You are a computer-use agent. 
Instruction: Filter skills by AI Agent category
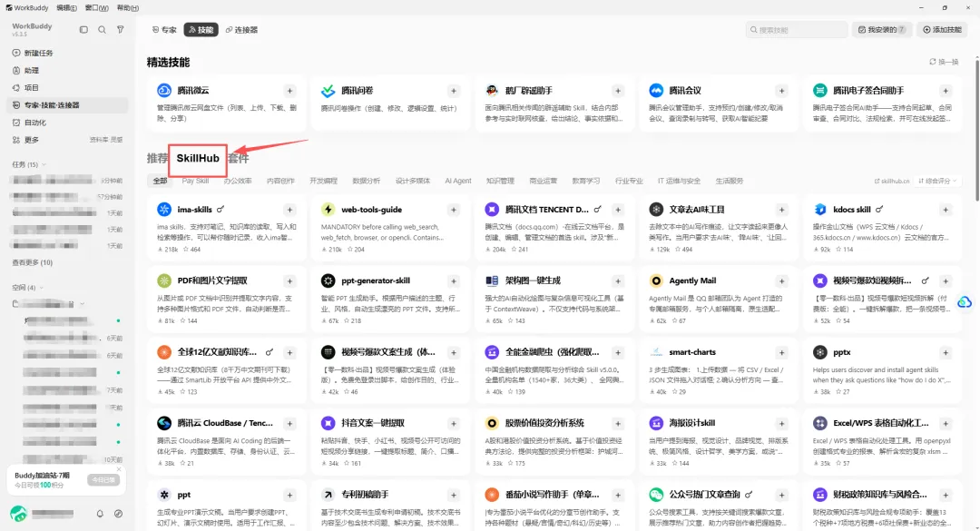458,181
